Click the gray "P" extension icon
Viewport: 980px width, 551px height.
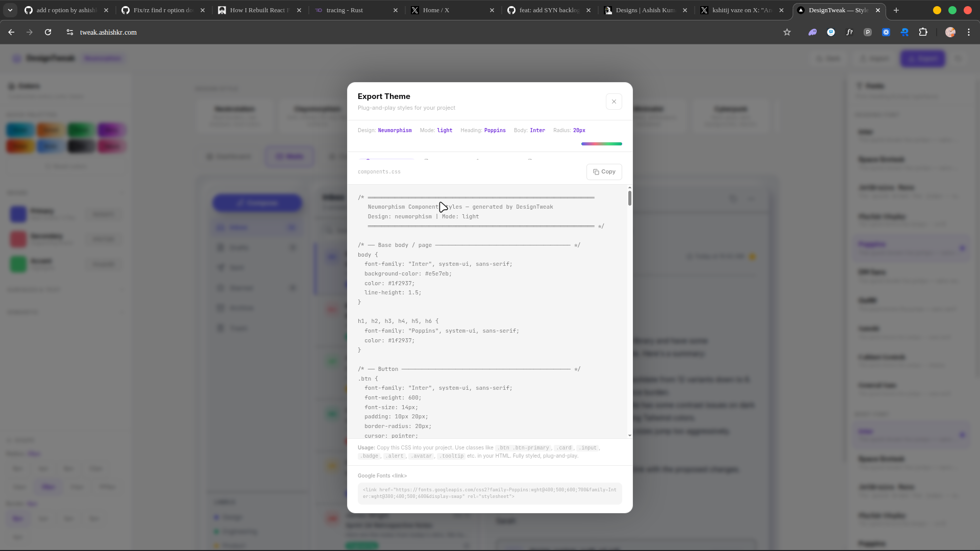(x=867, y=32)
